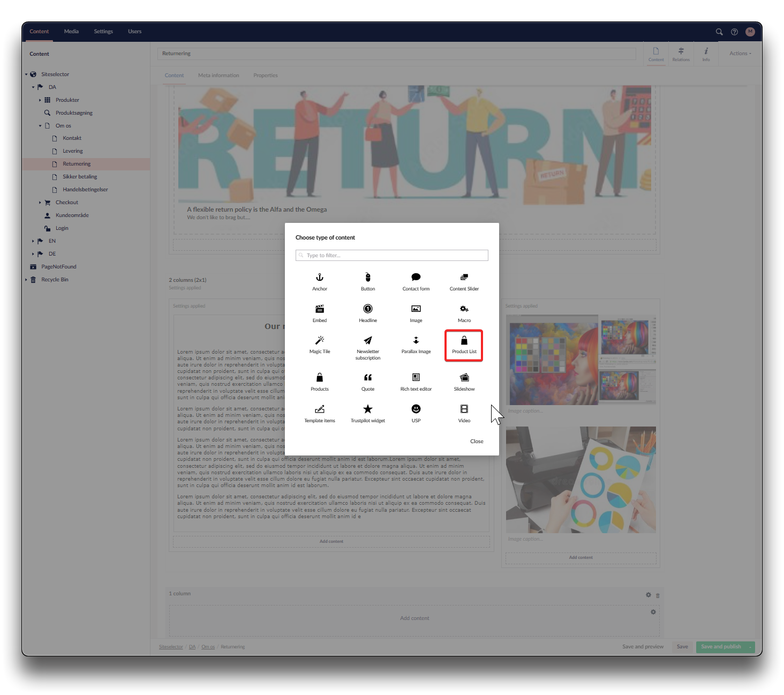Choose the Button content type
The width and height of the screenshot is (784, 695).
[x=368, y=282]
